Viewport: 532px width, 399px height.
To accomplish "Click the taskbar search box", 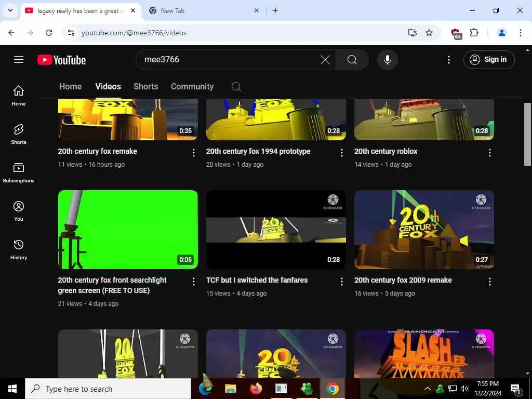I will 108,389.
